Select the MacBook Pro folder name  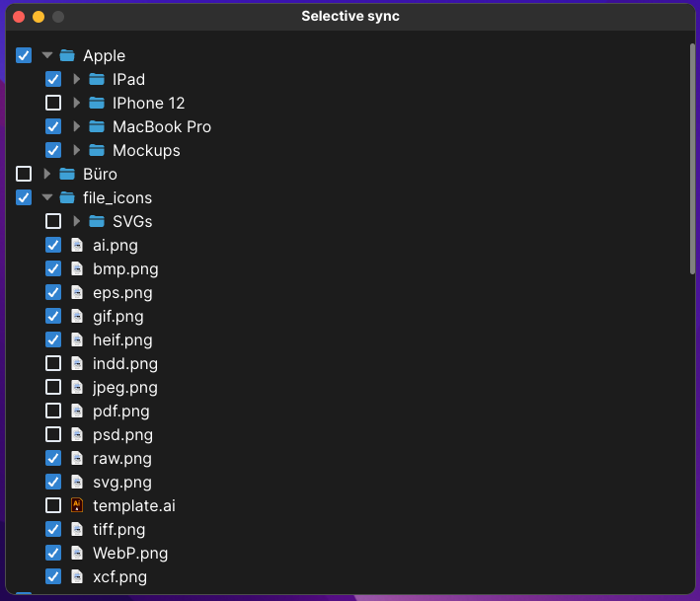[x=162, y=126]
